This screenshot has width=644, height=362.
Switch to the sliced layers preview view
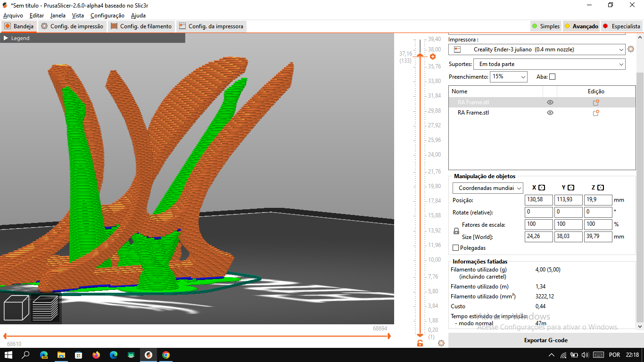[45, 308]
